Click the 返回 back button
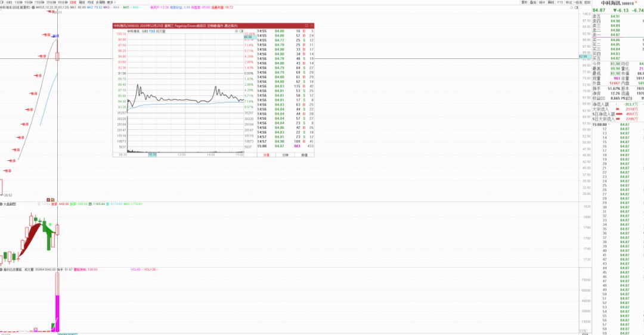Screen dimensions: 644x335 pyautogui.click(x=588, y=2)
